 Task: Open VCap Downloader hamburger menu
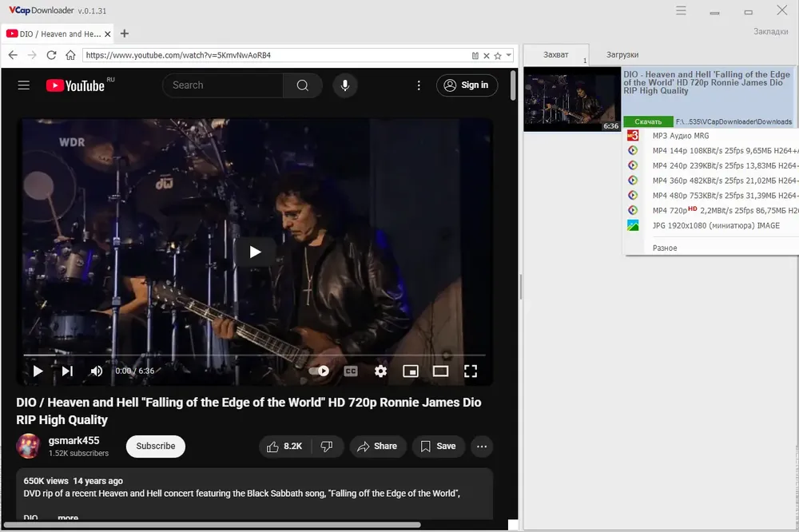[x=681, y=10]
